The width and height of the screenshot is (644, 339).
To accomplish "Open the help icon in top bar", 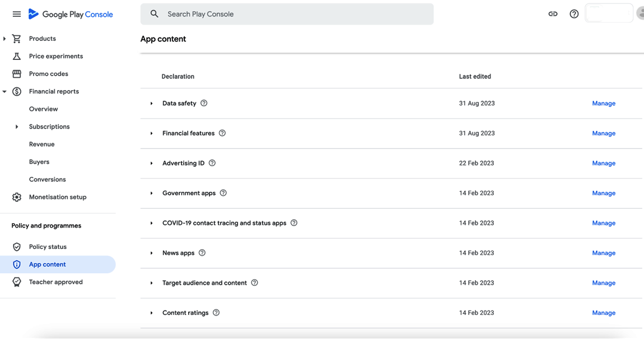I will [574, 14].
